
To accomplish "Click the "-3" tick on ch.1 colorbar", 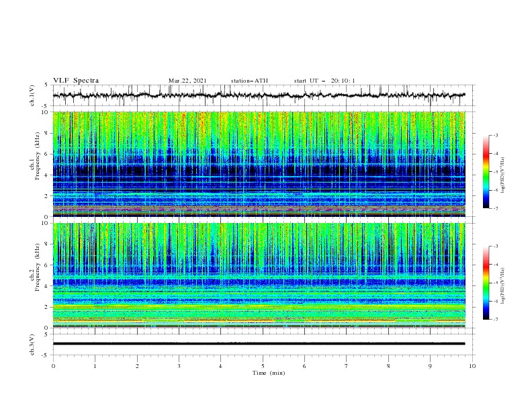I will pos(495,135).
